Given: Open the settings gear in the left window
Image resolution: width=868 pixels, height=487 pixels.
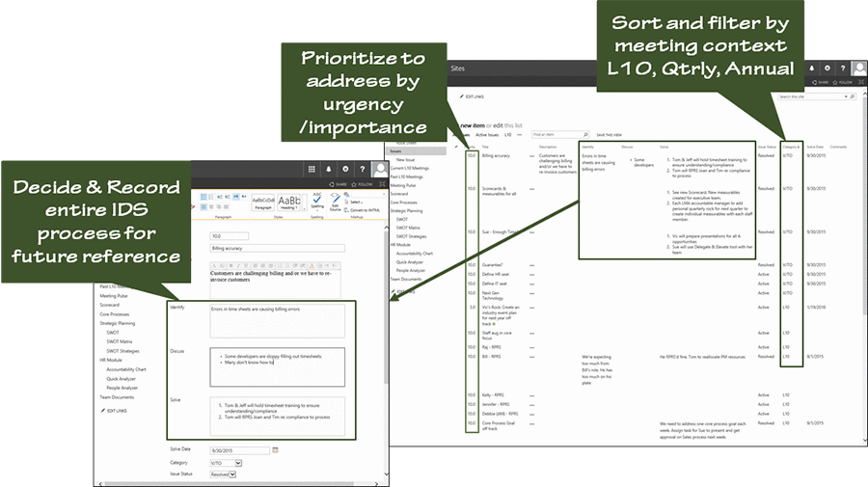Looking at the screenshot, I should [x=345, y=168].
